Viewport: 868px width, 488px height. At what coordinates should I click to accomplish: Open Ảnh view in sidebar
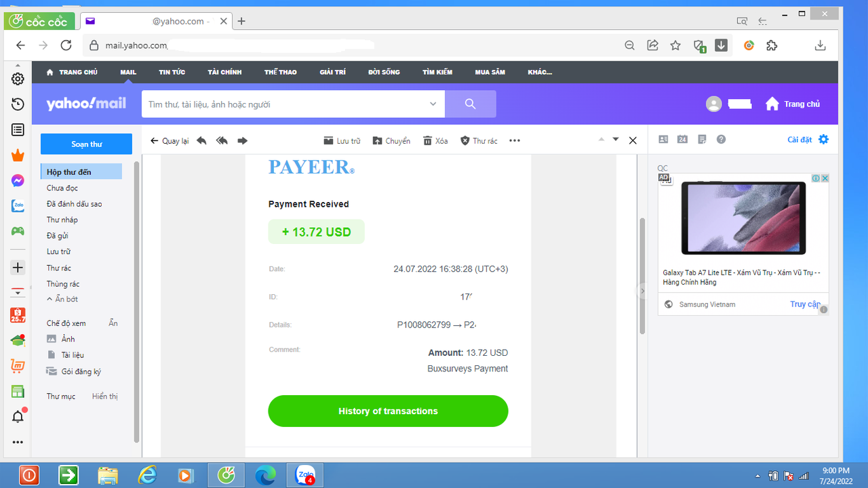tap(61, 339)
